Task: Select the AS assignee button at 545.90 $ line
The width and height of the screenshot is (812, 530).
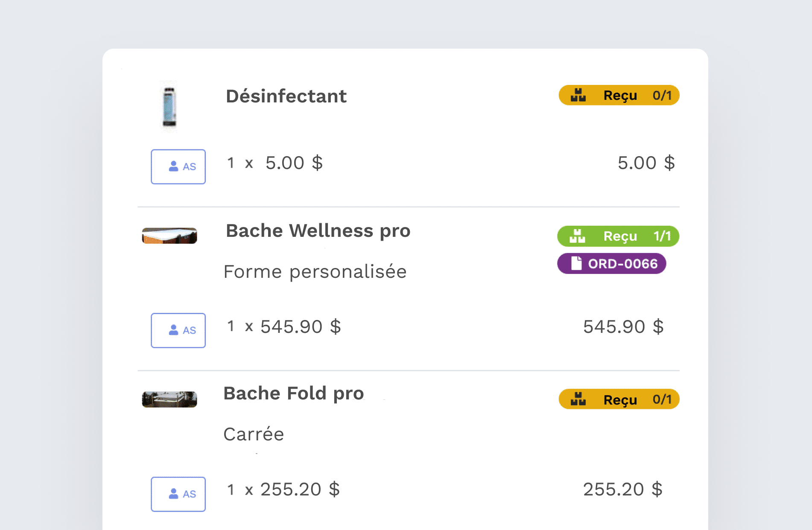Action: click(178, 330)
